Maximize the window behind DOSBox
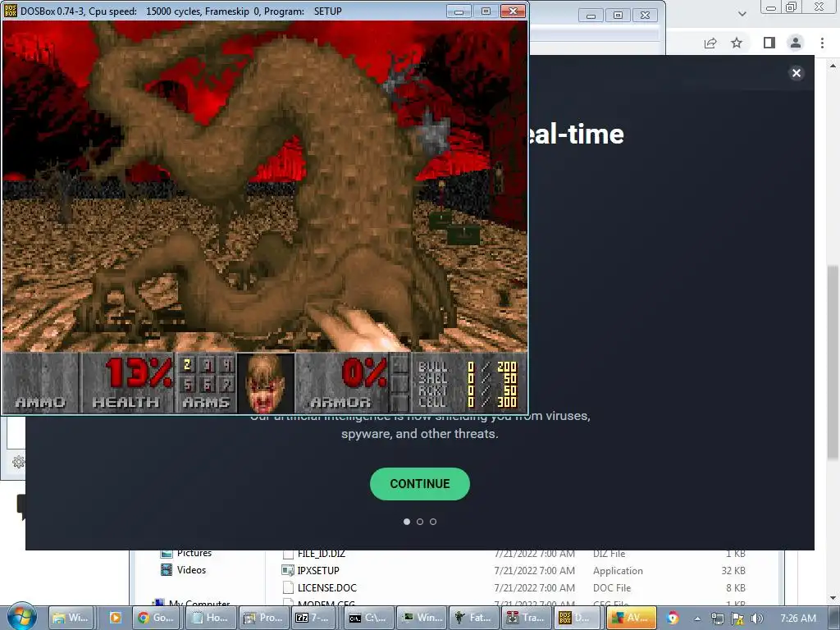The width and height of the screenshot is (840, 630). 618,16
